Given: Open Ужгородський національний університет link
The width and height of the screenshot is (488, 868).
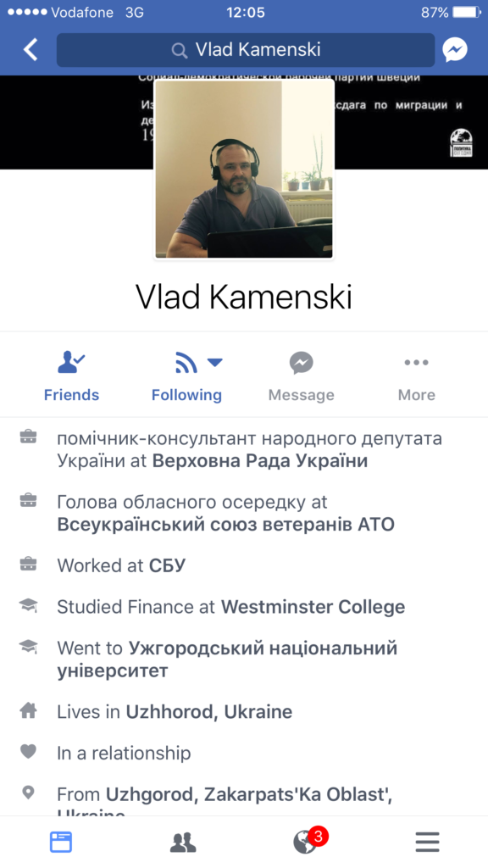Looking at the screenshot, I should point(227,659).
